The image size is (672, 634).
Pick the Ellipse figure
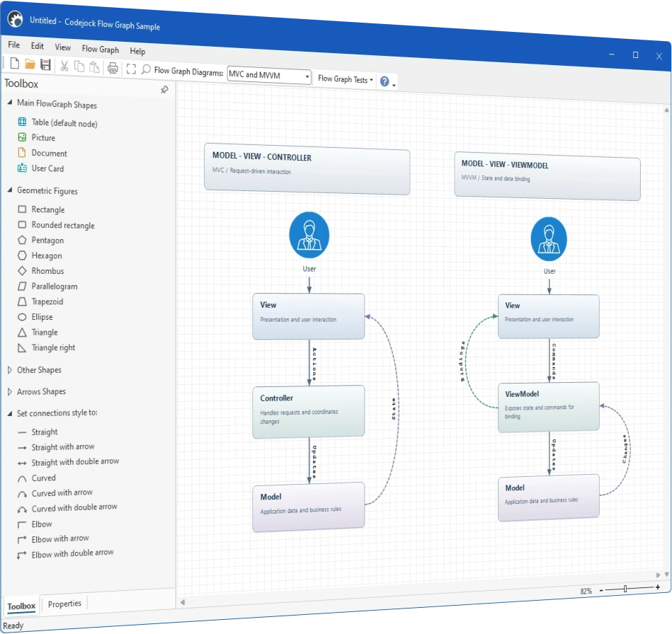pos(35,317)
